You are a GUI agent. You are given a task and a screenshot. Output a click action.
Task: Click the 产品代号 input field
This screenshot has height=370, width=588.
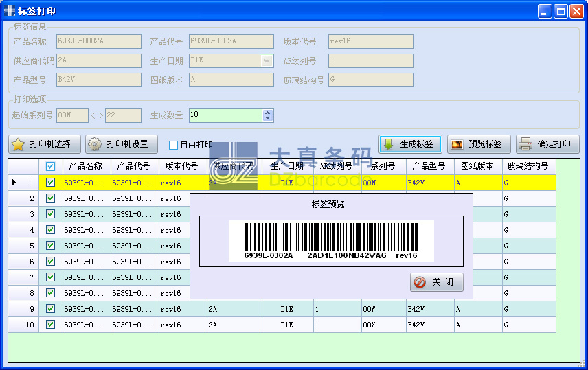pos(231,41)
